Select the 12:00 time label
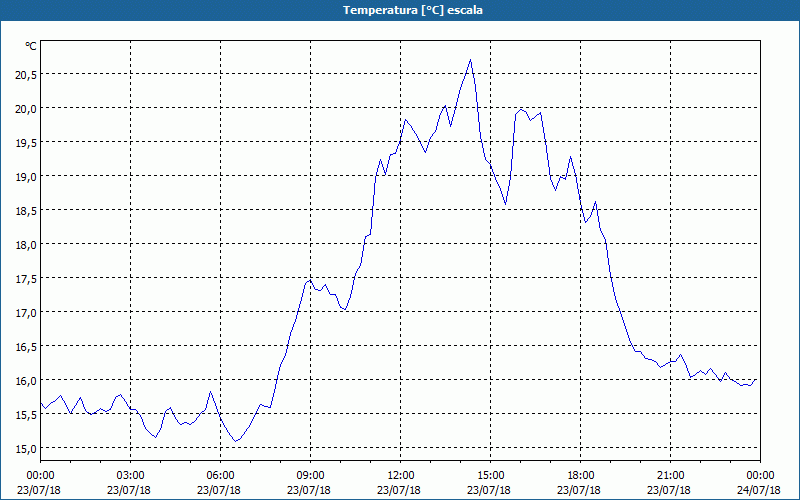The width and height of the screenshot is (800, 500). (x=401, y=476)
